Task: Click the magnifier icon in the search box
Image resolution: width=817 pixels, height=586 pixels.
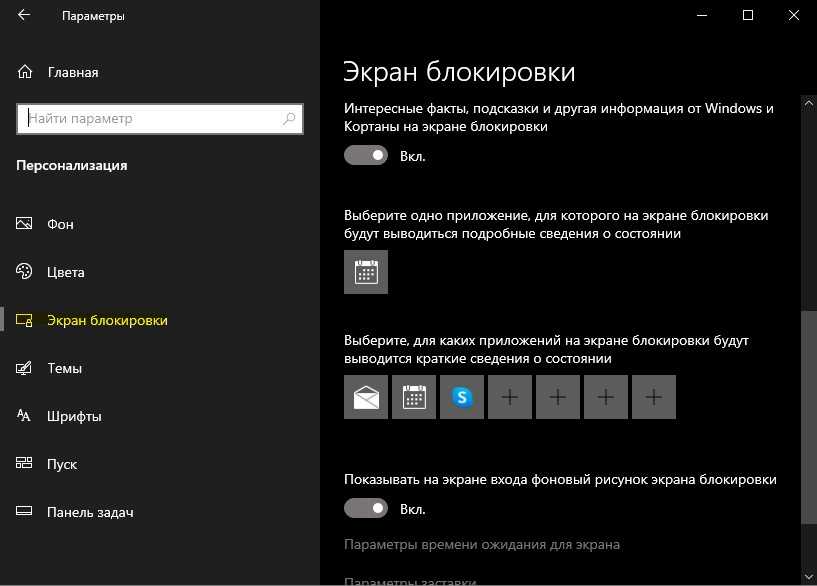Action: pyautogui.click(x=290, y=119)
